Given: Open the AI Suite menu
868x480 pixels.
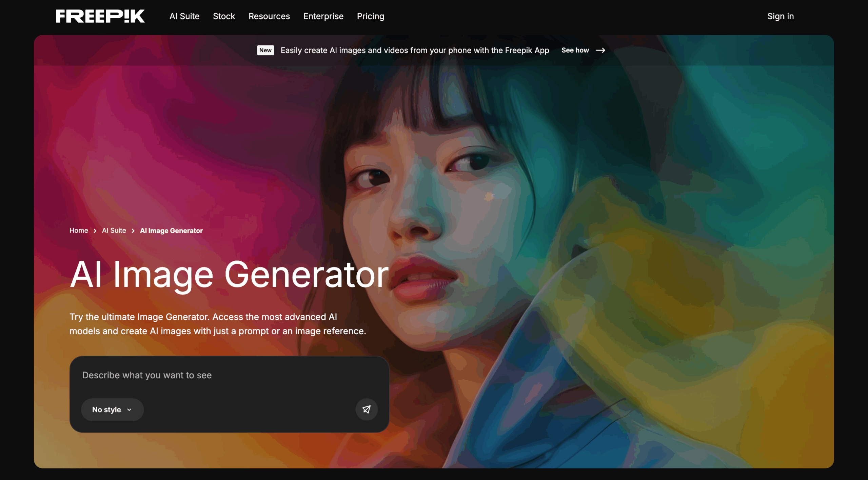Looking at the screenshot, I should [184, 16].
